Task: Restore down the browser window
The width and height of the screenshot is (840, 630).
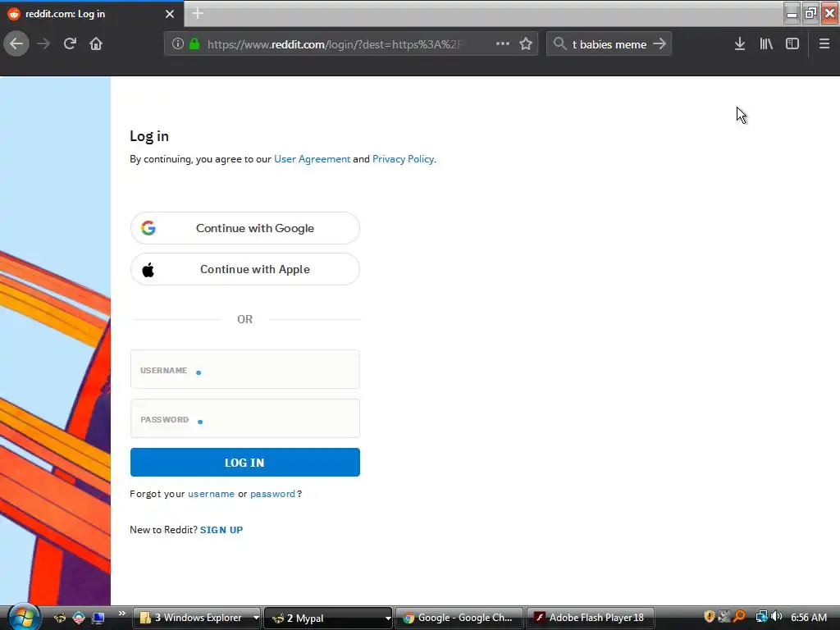Action: pos(810,13)
